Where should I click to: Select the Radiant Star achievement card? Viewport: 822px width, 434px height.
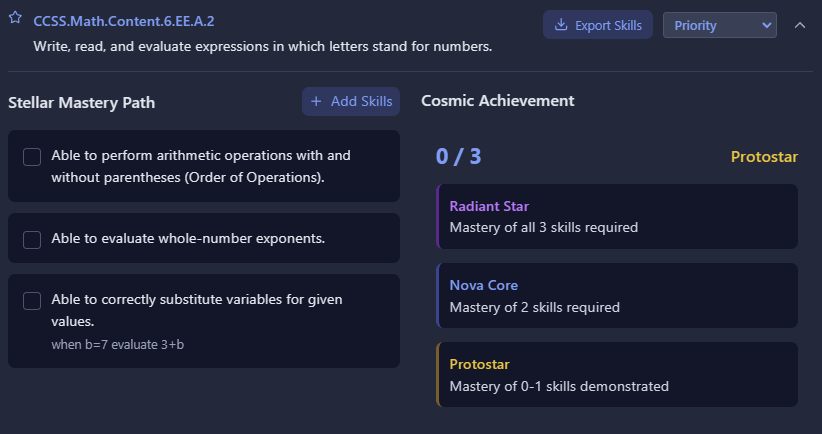pos(617,216)
